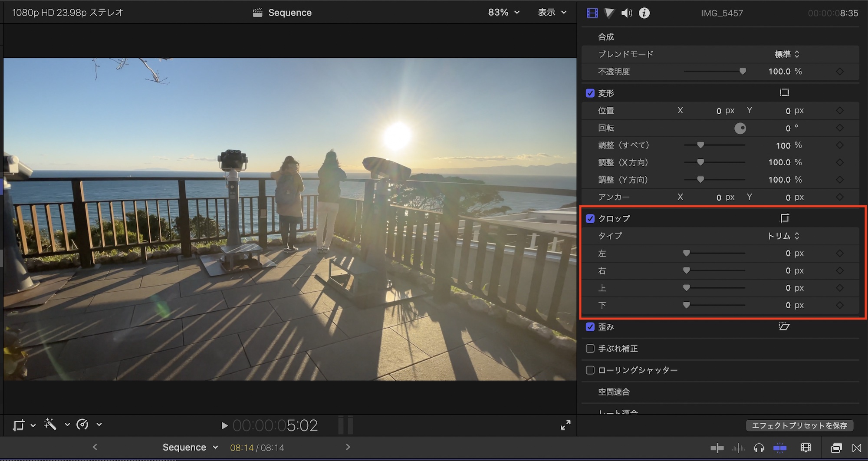This screenshot has width=868, height=461.
Task: Click エフェクトプリセットを保存 button
Action: (x=799, y=425)
